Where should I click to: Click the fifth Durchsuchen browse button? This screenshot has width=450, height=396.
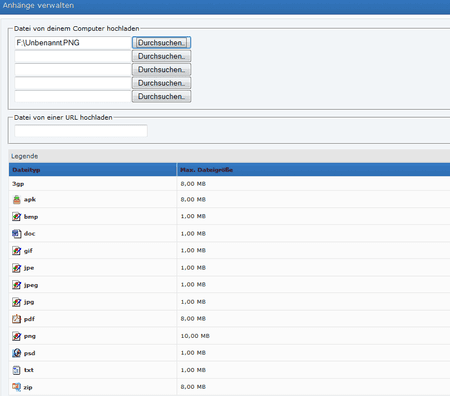161,96
